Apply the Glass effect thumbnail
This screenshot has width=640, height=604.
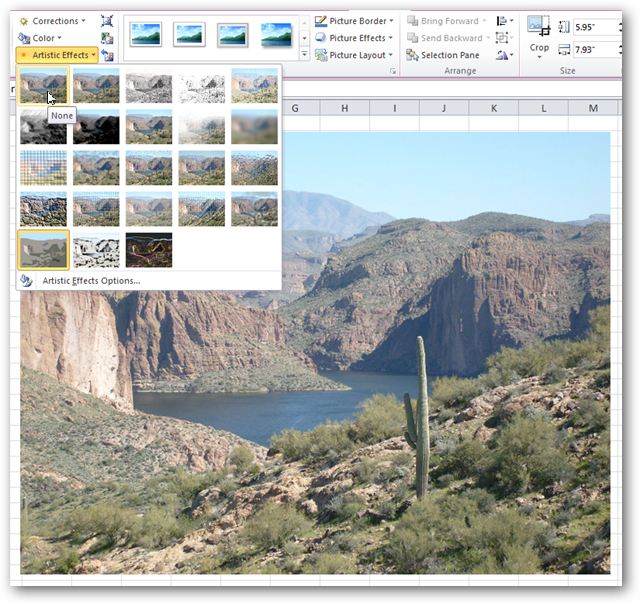coord(254,168)
